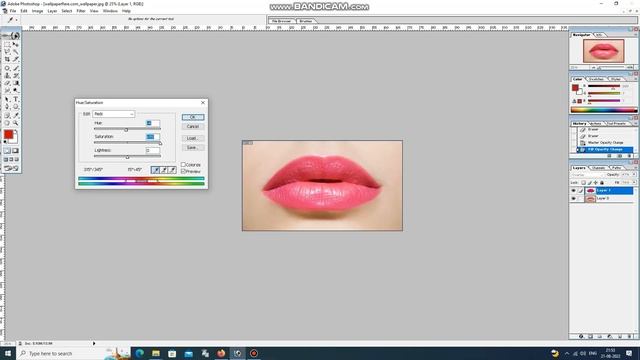
Task: Click the sample Eyedropper in Hue/Saturation dialog
Action: (x=156, y=170)
